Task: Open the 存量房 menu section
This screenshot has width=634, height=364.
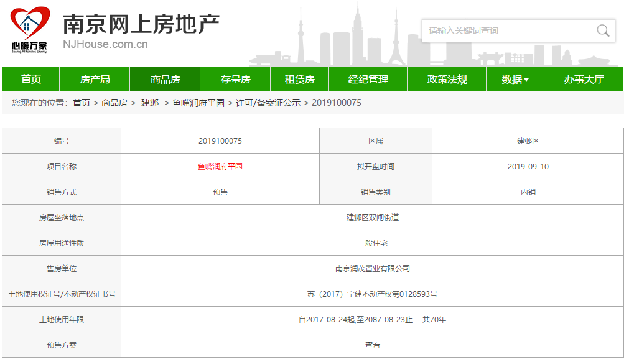Action: click(235, 79)
